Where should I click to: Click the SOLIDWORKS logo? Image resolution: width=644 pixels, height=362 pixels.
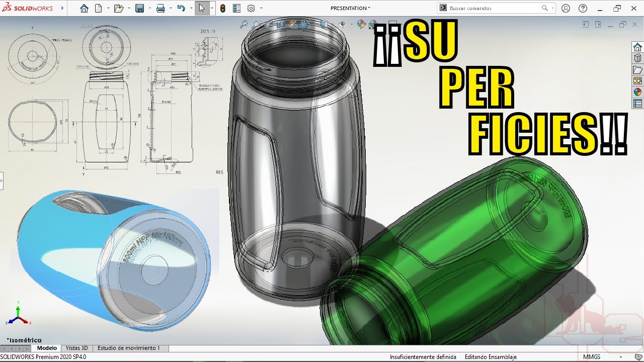click(x=28, y=8)
